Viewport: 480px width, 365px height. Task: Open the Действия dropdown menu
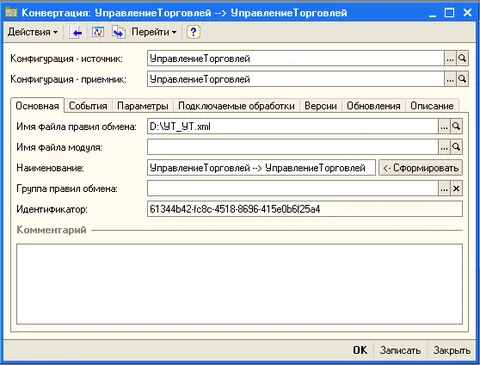pyautogui.click(x=32, y=32)
